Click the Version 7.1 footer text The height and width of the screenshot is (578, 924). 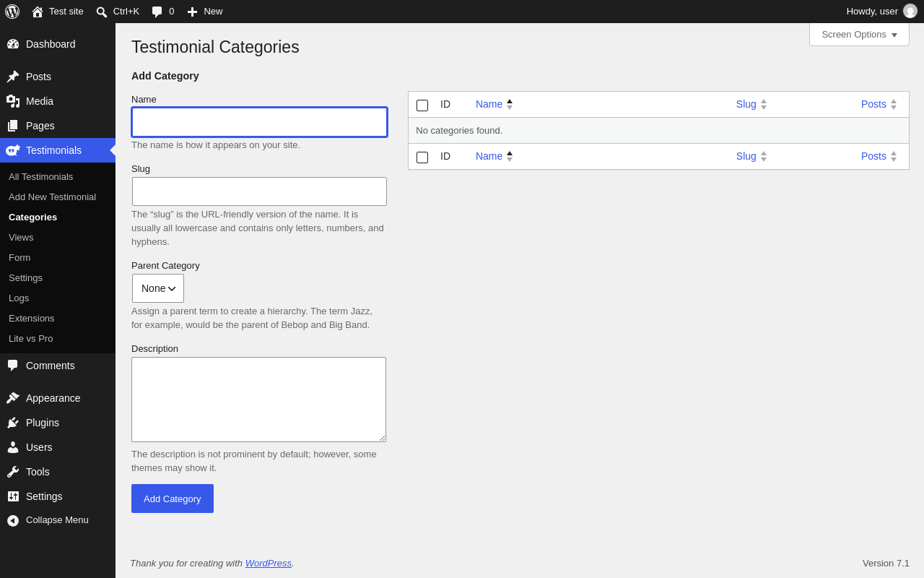(x=886, y=563)
